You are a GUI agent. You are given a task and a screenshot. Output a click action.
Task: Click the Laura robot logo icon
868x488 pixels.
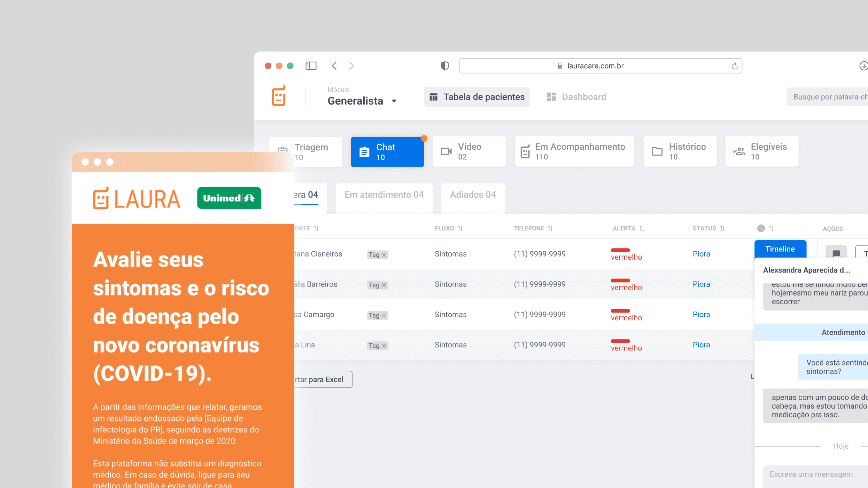pos(279,96)
